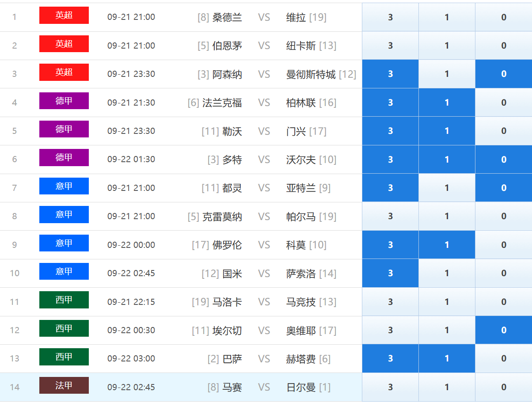Open the 阿森纳 team link
Viewport: 532px width, 403px height.
227,74
